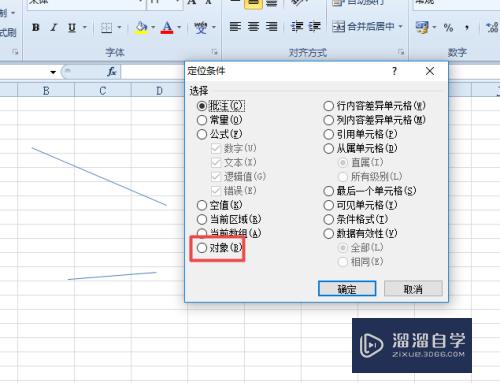Select 数据有效性 radio option
The height and width of the screenshot is (383, 500).
tap(360, 233)
